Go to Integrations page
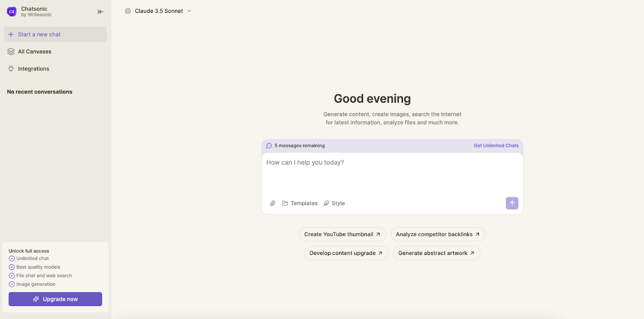This screenshot has width=644, height=319. tap(33, 69)
